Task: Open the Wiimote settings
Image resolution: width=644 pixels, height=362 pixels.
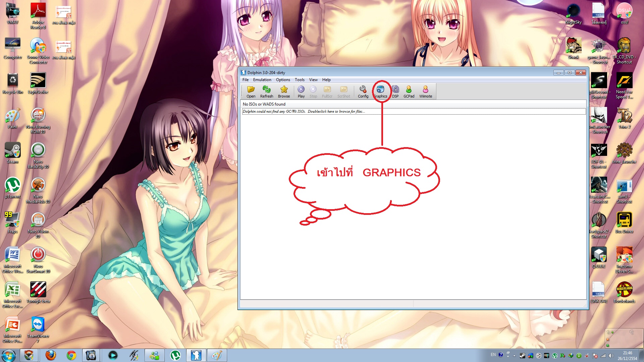Action: tap(426, 91)
